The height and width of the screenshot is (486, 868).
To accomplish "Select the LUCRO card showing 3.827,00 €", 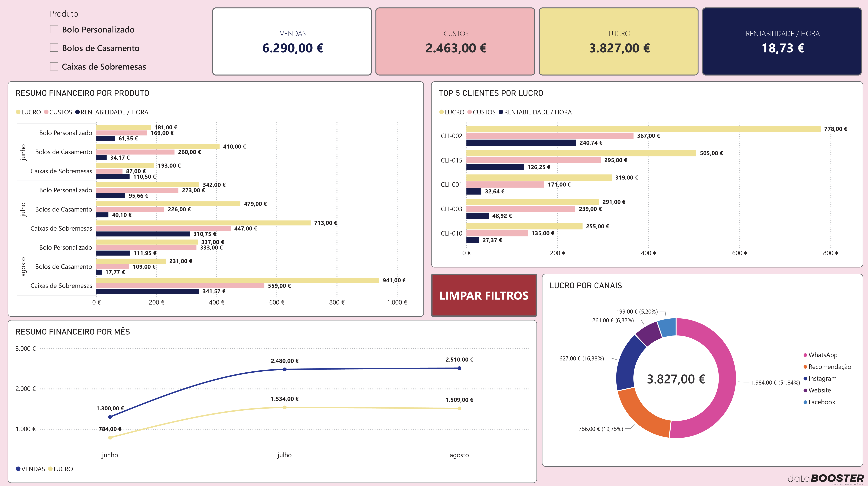I will [619, 42].
